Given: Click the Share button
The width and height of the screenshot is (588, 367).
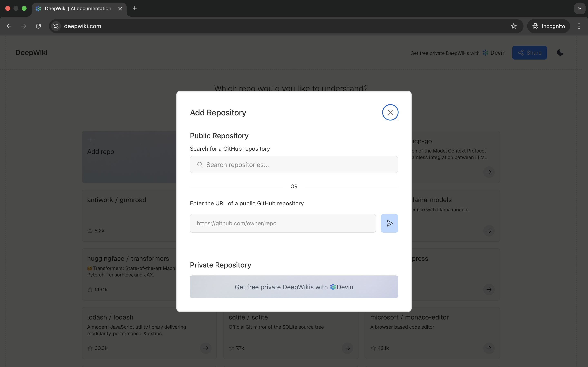Looking at the screenshot, I should pos(529,53).
